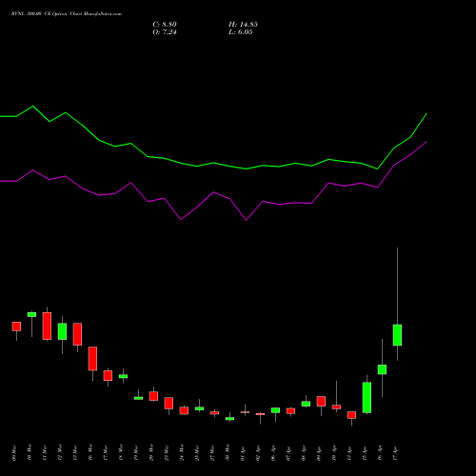The image size is (476, 476).
Task: Select the high value 'H: 14.85'
Action: tap(243, 25)
